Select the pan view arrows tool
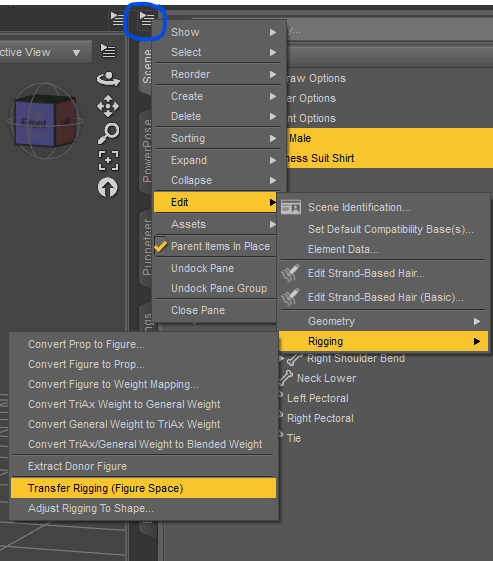 pos(108,106)
